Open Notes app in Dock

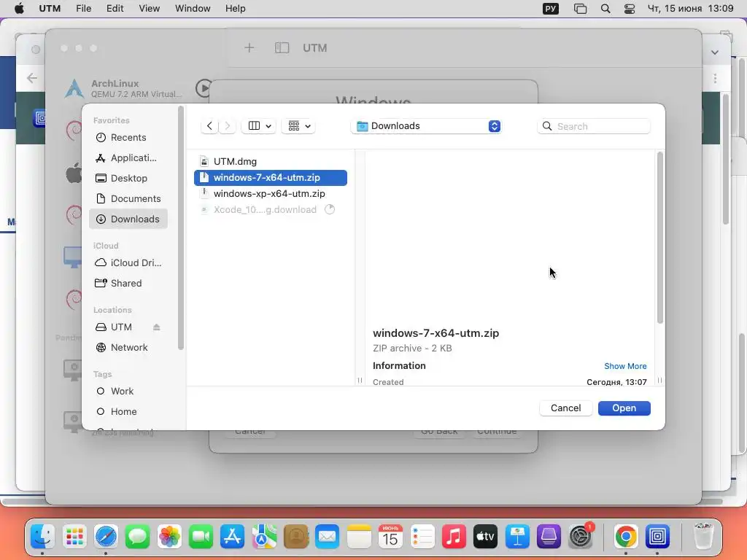click(359, 536)
